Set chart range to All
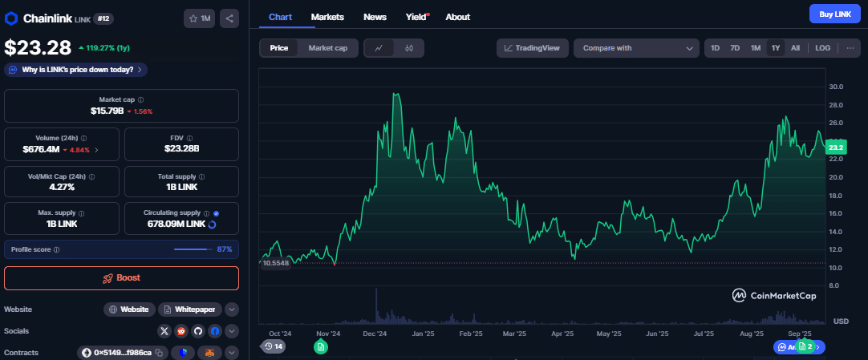Screen dimensions: 868x360 [796, 48]
